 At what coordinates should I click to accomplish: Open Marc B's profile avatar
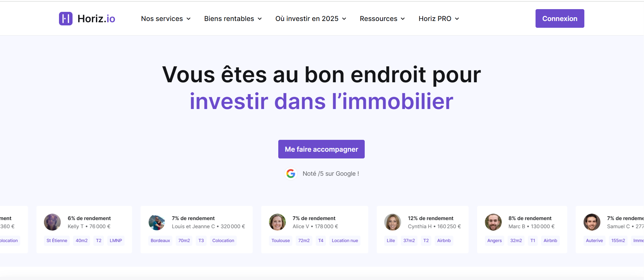pos(494,222)
